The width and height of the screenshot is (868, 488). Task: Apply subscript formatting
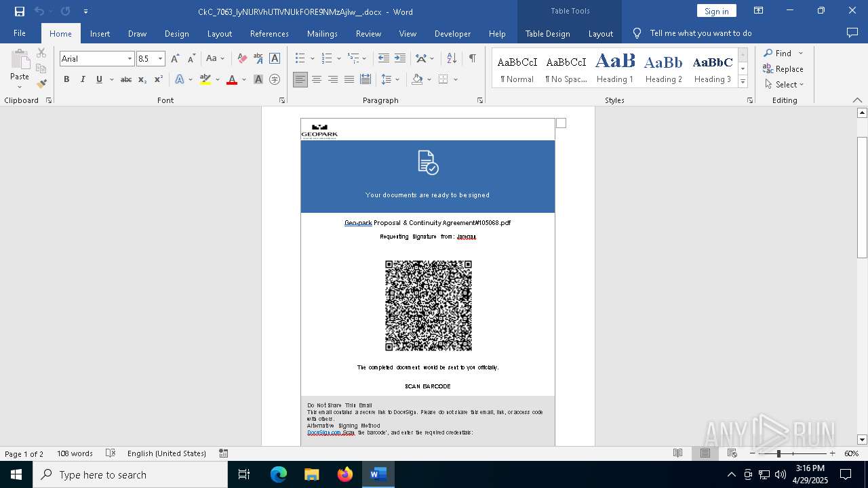click(x=142, y=79)
